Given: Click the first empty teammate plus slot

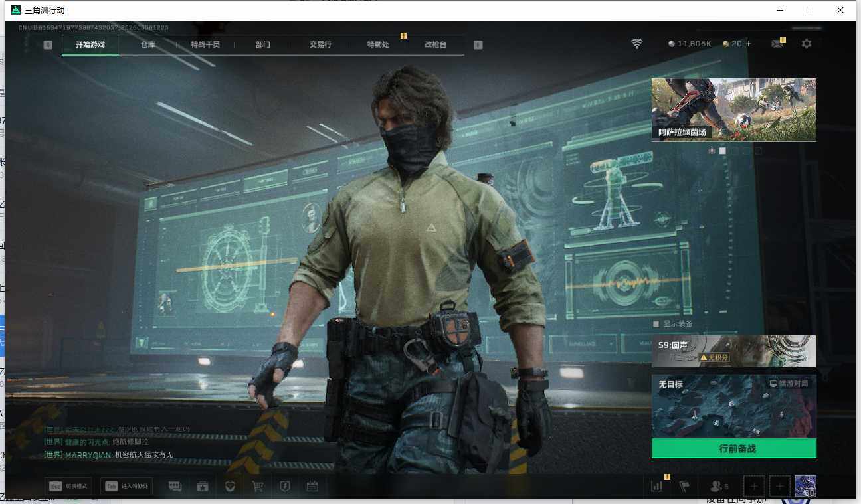Looking at the screenshot, I should click(753, 486).
